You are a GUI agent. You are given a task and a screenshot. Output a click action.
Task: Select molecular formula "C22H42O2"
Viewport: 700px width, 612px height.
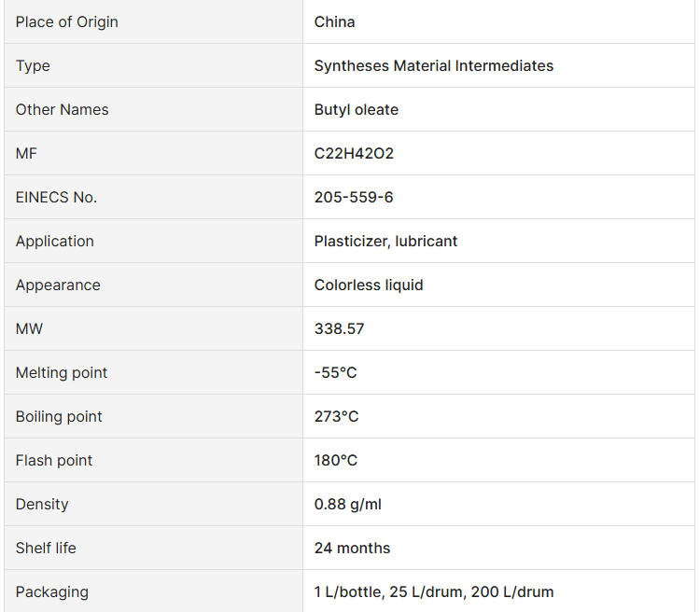click(x=354, y=153)
